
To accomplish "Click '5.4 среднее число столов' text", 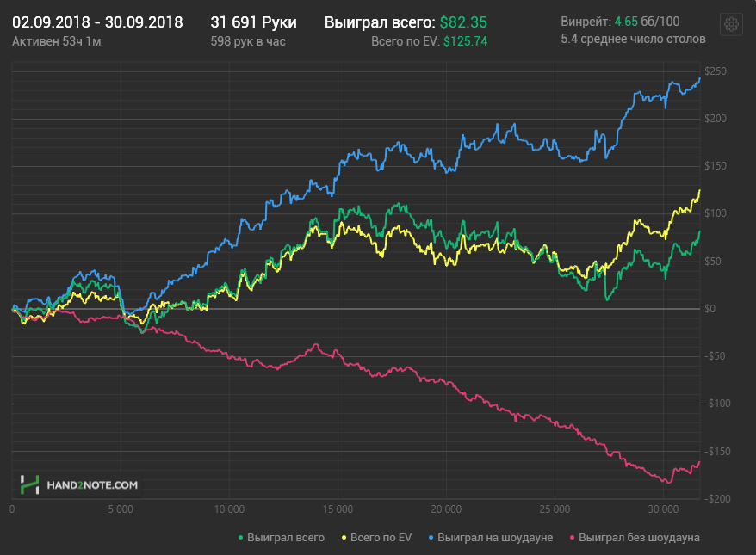I will (x=633, y=39).
